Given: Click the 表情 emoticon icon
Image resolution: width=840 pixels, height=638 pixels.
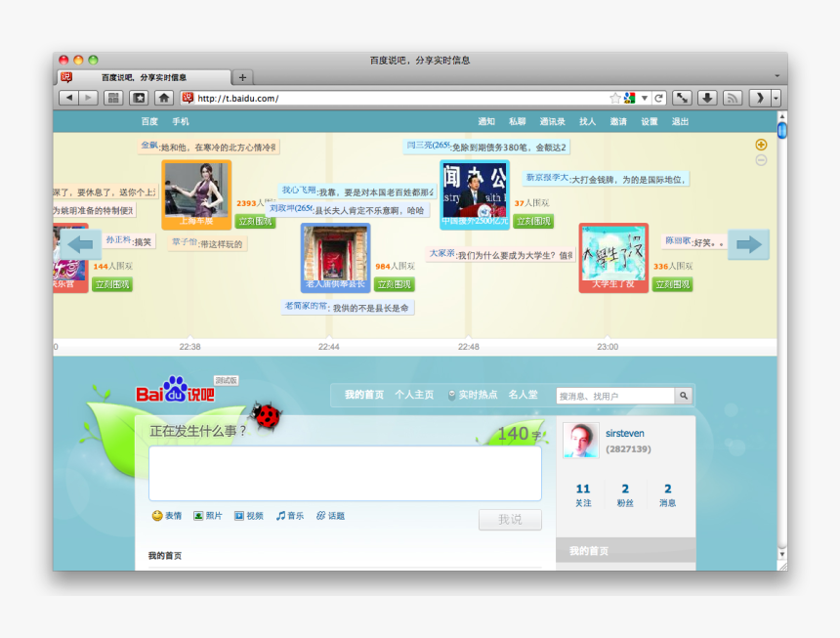Looking at the screenshot, I should tap(155, 516).
